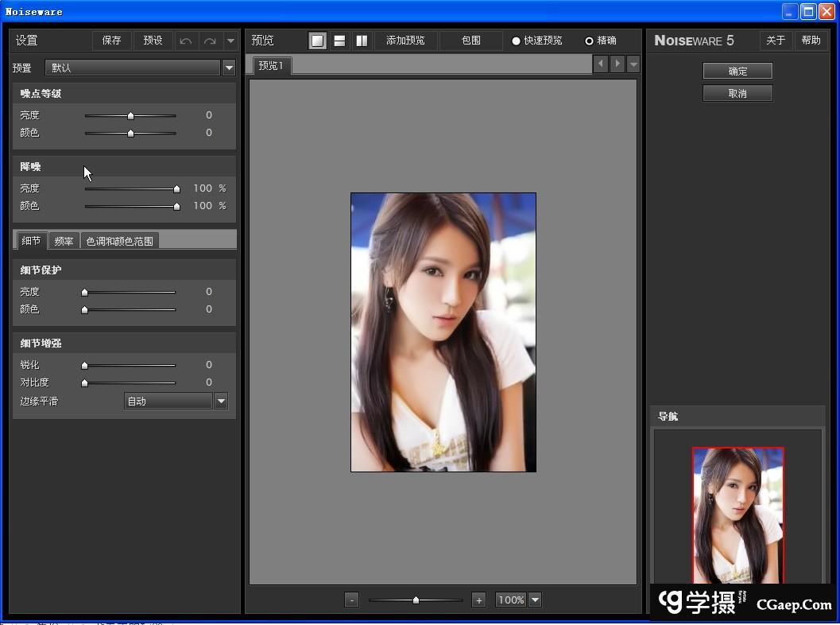This screenshot has width=840, height=625.
Task: Open the 预置 默认 dropdown
Action: pos(229,68)
